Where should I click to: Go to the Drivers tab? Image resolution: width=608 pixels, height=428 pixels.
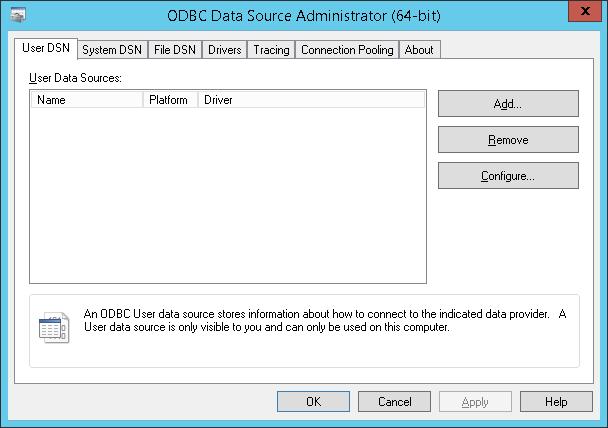[224, 50]
